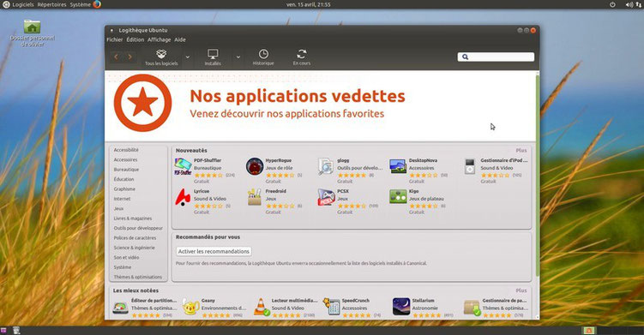Click the SpeedCrunch app icon
This screenshot has height=335, width=644.
(332, 307)
